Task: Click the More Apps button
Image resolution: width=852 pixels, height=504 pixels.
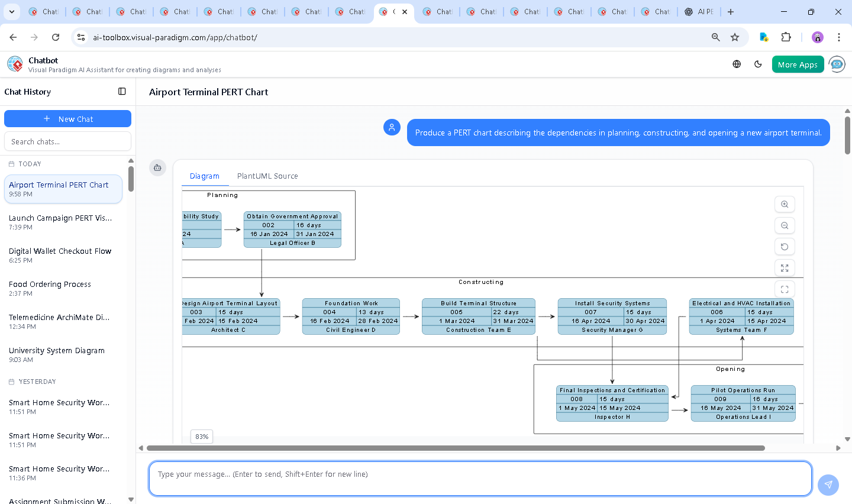Action: pyautogui.click(x=798, y=64)
